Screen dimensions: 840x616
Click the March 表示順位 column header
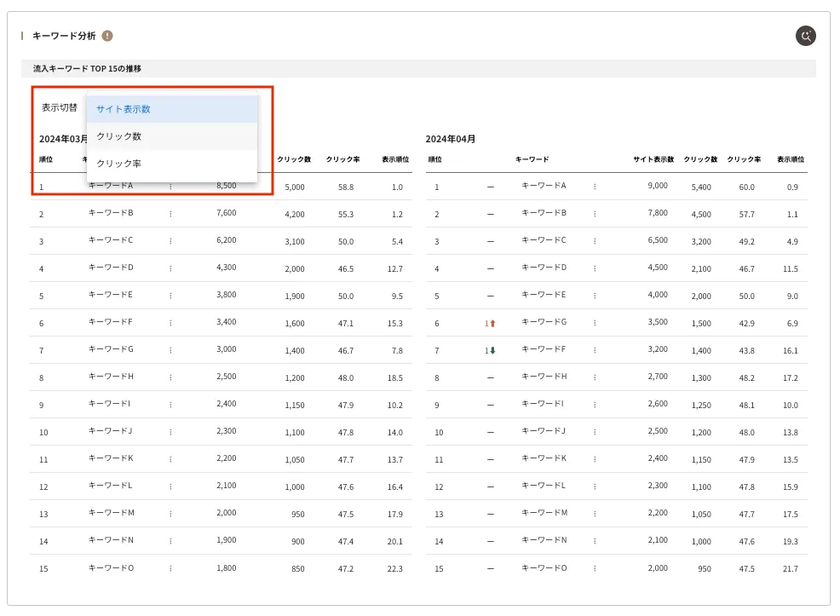coord(395,159)
